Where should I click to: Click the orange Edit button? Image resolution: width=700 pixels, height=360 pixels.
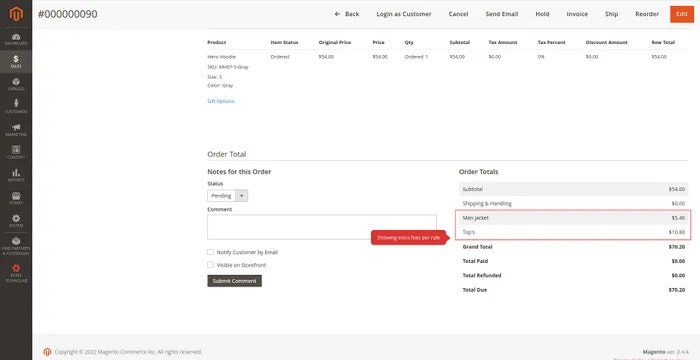pos(682,14)
